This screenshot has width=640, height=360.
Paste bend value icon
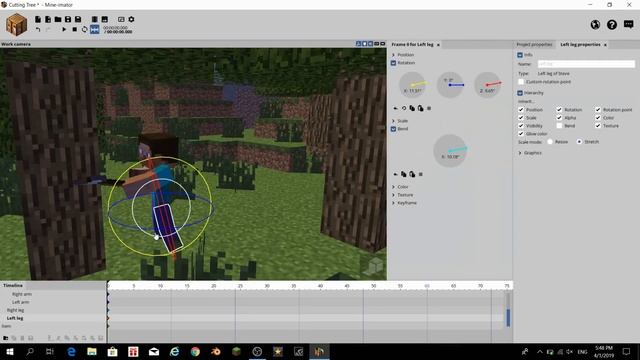tap(412, 174)
